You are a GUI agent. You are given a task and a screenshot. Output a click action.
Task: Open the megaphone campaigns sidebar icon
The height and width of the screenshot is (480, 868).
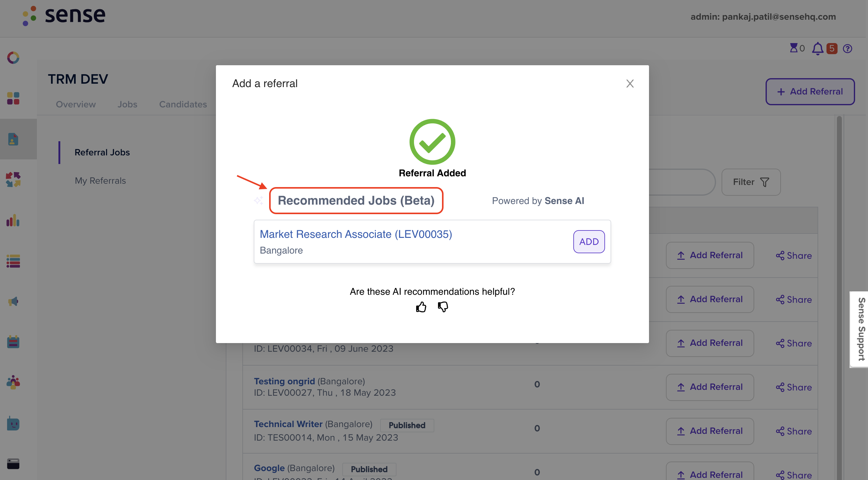pos(13,301)
